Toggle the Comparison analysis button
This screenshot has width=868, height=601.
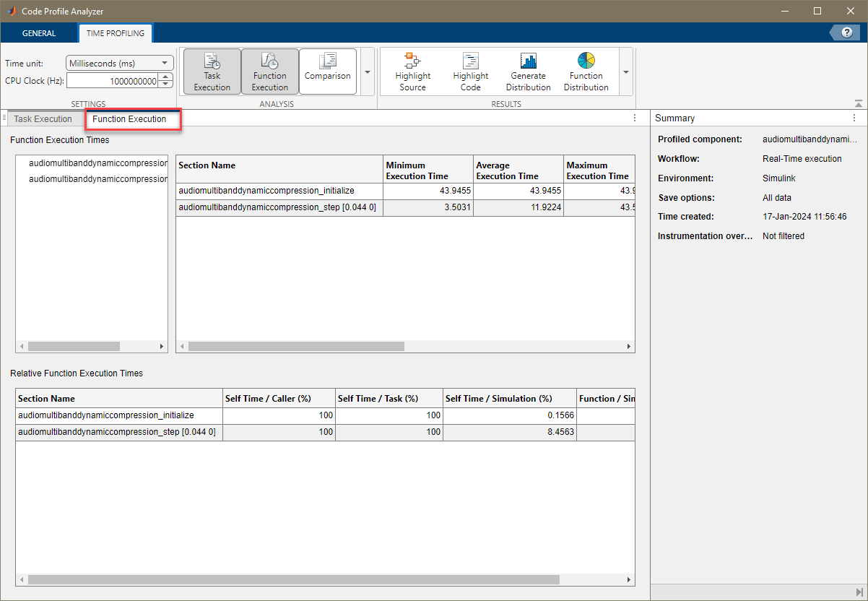pos(327,72)
